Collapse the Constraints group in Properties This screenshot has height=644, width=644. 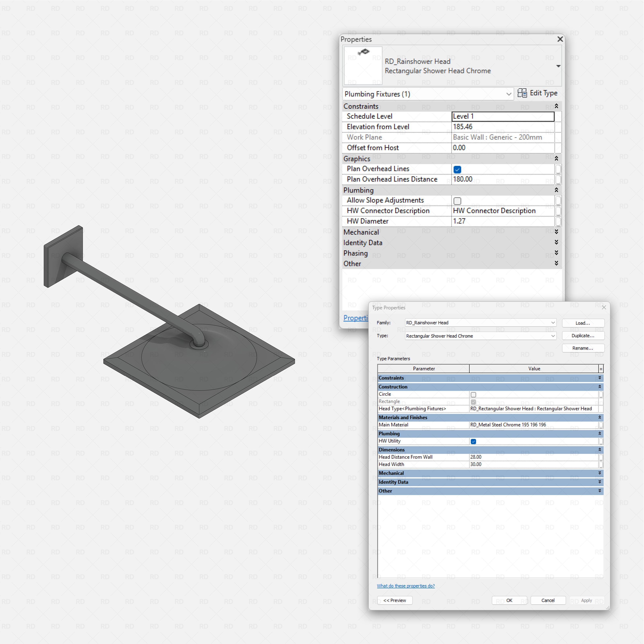(556, 106)
